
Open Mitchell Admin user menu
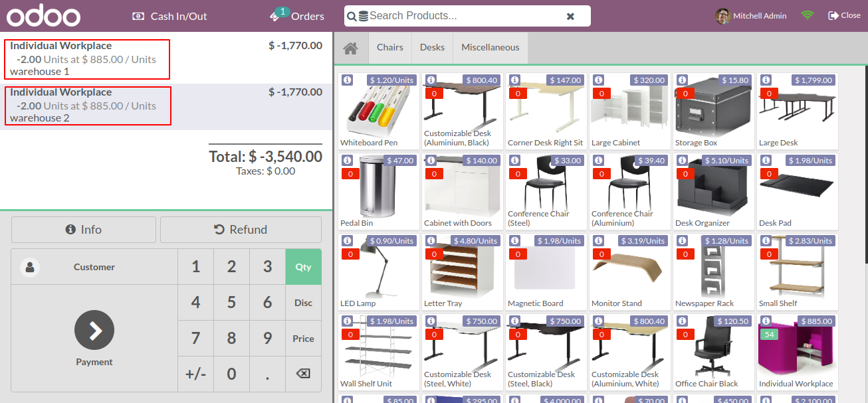coord(751,15)
